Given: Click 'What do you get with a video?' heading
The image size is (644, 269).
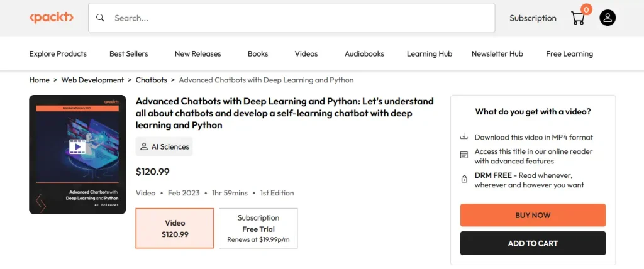Looking at the screenshot, I should (x=533, y=111).
